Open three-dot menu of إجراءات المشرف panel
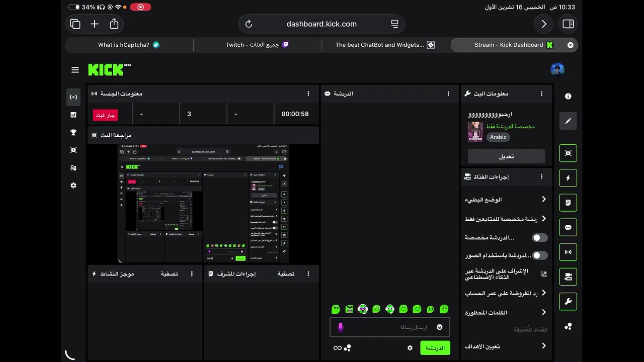 pyautogui.click(x=308, y=274)
